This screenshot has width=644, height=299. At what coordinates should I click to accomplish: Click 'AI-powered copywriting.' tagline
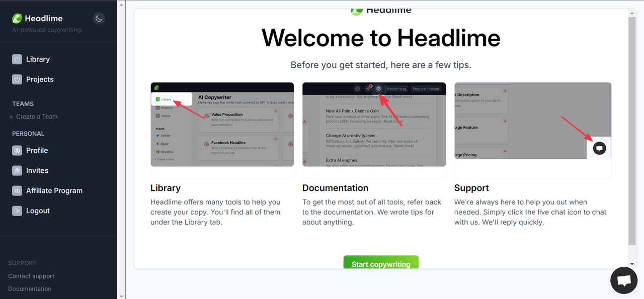(47, 30)
